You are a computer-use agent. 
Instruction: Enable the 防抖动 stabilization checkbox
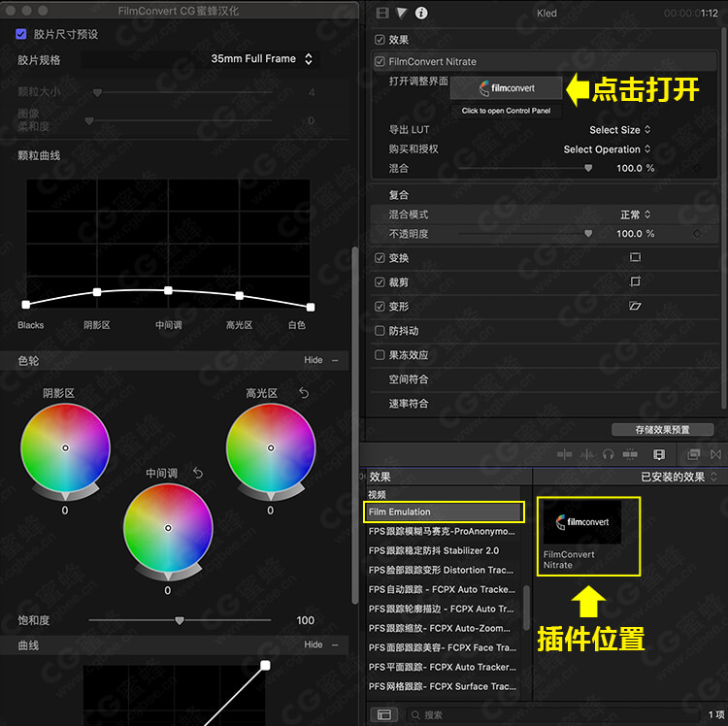click(380, 331)
